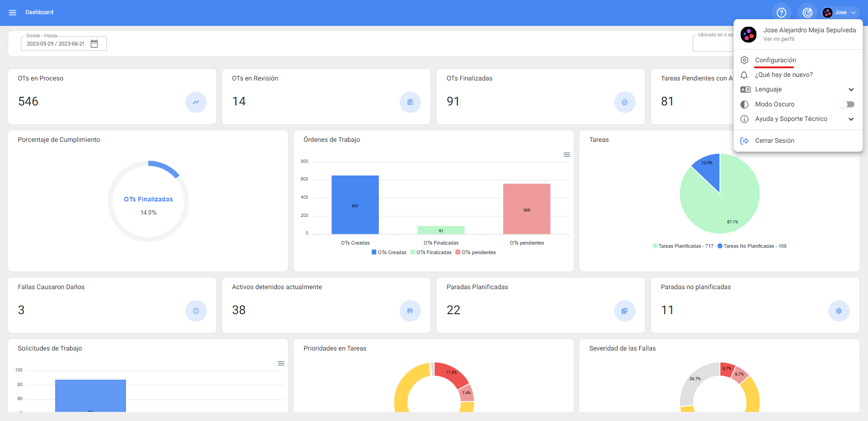Open the hamburger navigation menu
868x421 pixels.
(12, 12)
